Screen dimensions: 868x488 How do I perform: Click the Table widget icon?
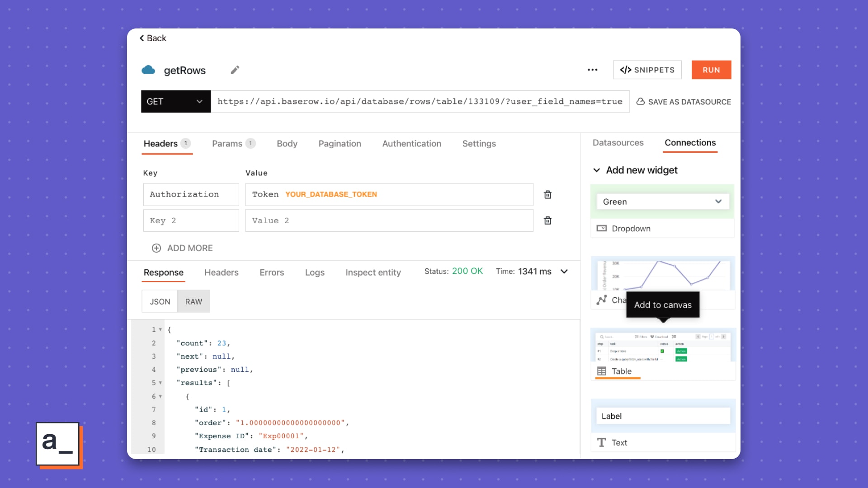tap(601, 371)
